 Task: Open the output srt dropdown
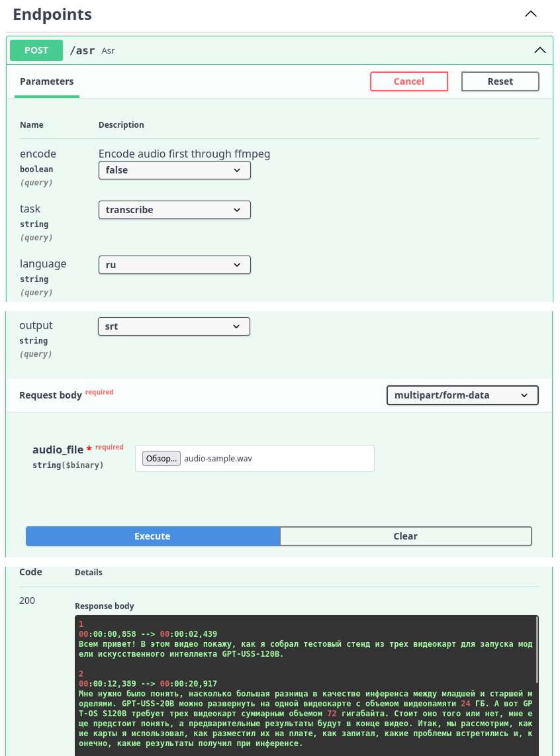tap(173, 326)
